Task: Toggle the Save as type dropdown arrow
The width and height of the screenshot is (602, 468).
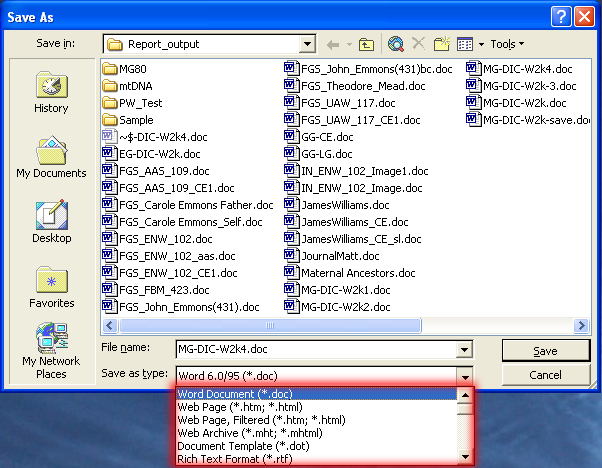Action: click(x=465, y=376)
